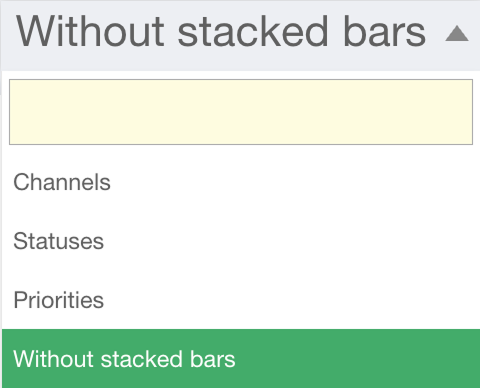This screenshot has height=388, width=480.
Task: Click inside the empty filter text box
Action: pyautogui.click(x=241, y=112)
